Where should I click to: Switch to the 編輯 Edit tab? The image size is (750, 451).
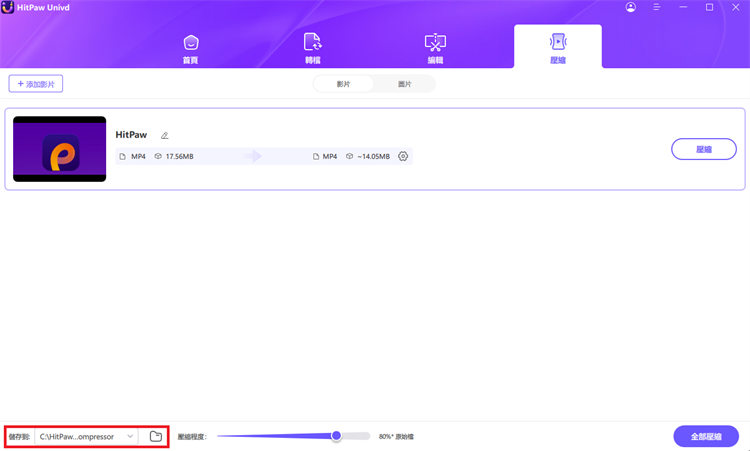tap(435, 49)
